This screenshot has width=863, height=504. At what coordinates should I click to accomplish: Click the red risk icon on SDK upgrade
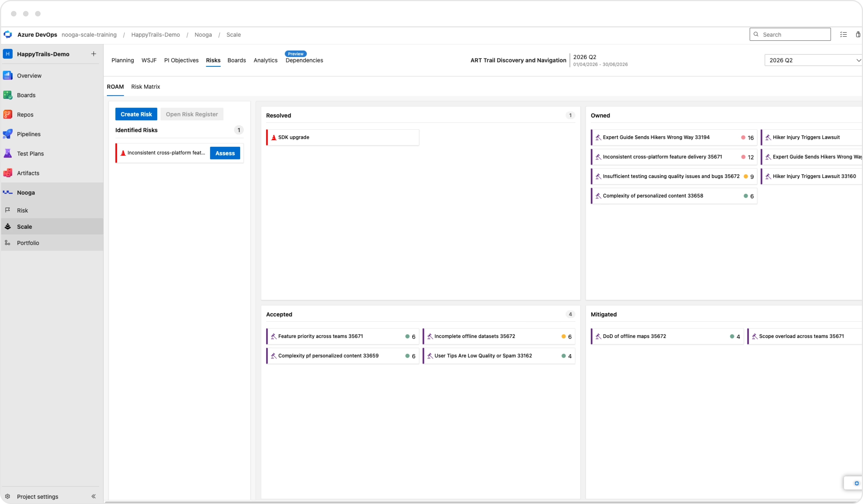[274, 138]
